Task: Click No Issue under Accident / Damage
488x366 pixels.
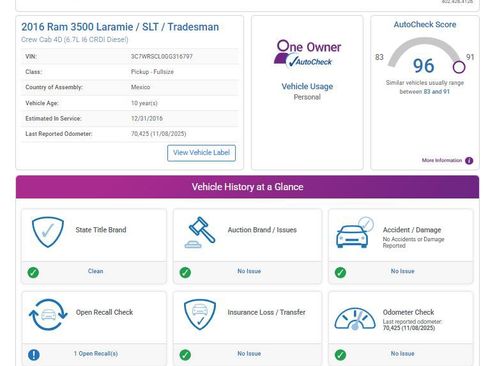Action: point(402,271)
